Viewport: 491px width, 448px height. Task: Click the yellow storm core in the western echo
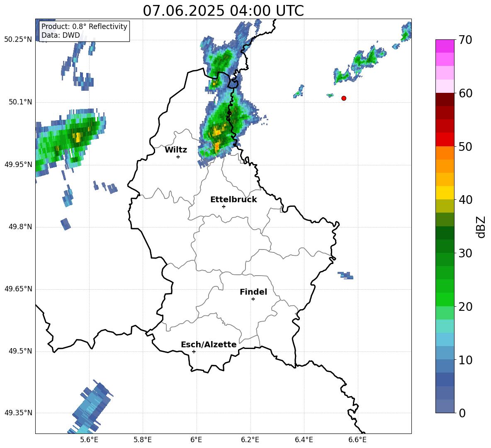(x=78, y=137)
